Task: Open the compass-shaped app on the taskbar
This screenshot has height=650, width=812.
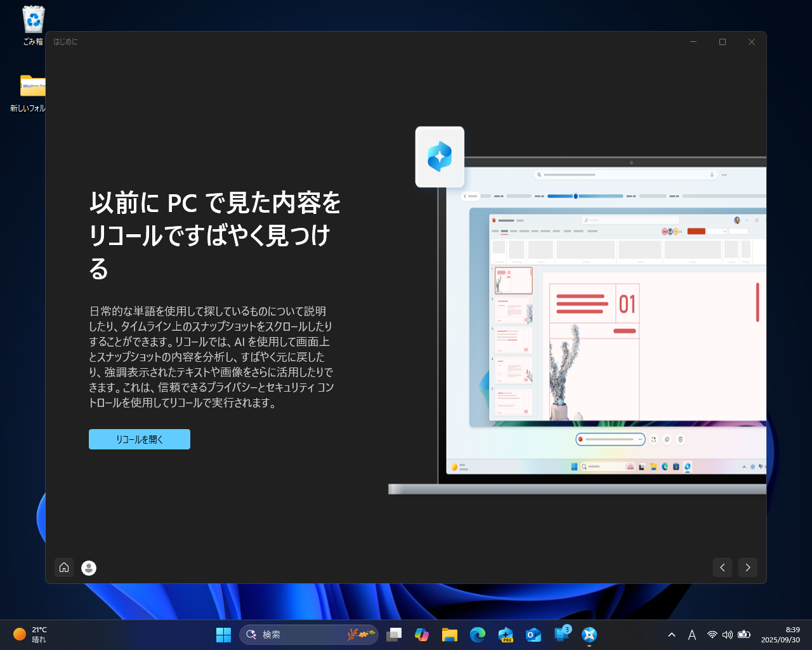Action: [x=589, y=635]
